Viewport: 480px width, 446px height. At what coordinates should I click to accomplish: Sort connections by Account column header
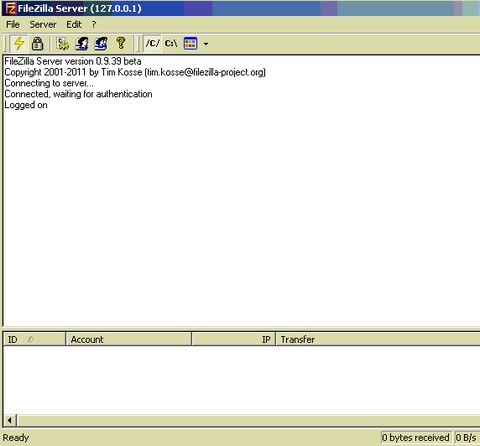tap(129, 339)
